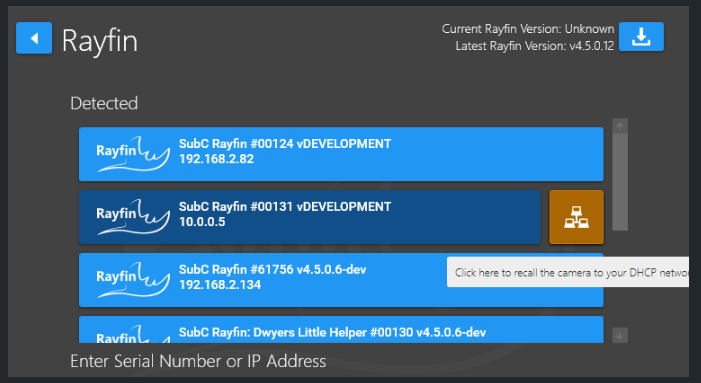Click the orange recall-to-DHCP network icon
Screen dimensions: 701x383
point(576,217)
